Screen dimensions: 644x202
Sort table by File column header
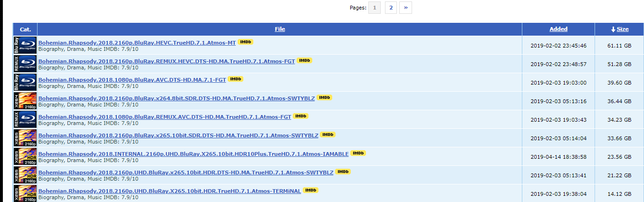click(x=280, y=29)
